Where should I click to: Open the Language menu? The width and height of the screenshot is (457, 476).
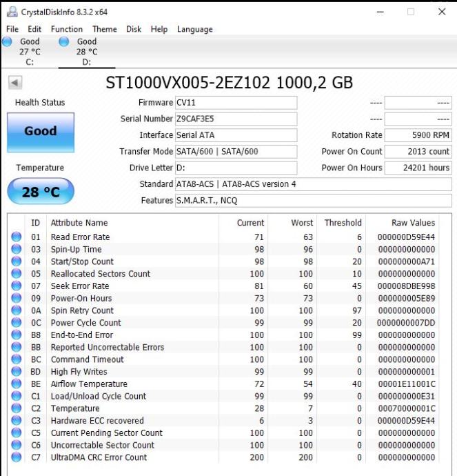(194, 29)
